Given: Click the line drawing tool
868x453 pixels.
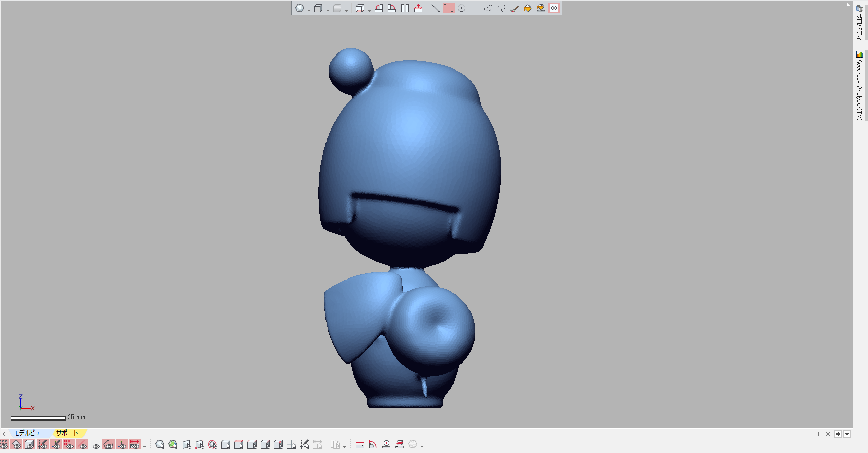Looking at the screenshot, I should (x=435, y=8).
